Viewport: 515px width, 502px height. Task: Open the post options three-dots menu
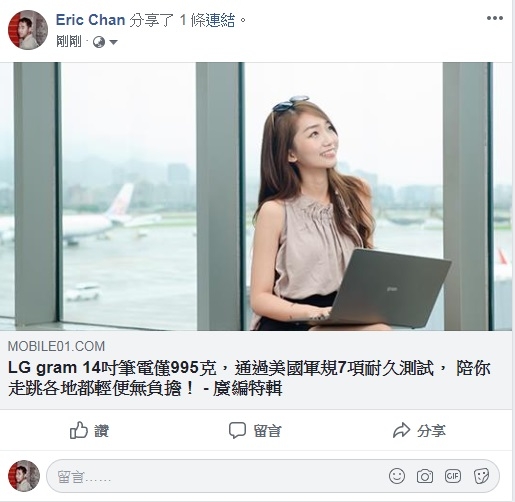(495, 18)
